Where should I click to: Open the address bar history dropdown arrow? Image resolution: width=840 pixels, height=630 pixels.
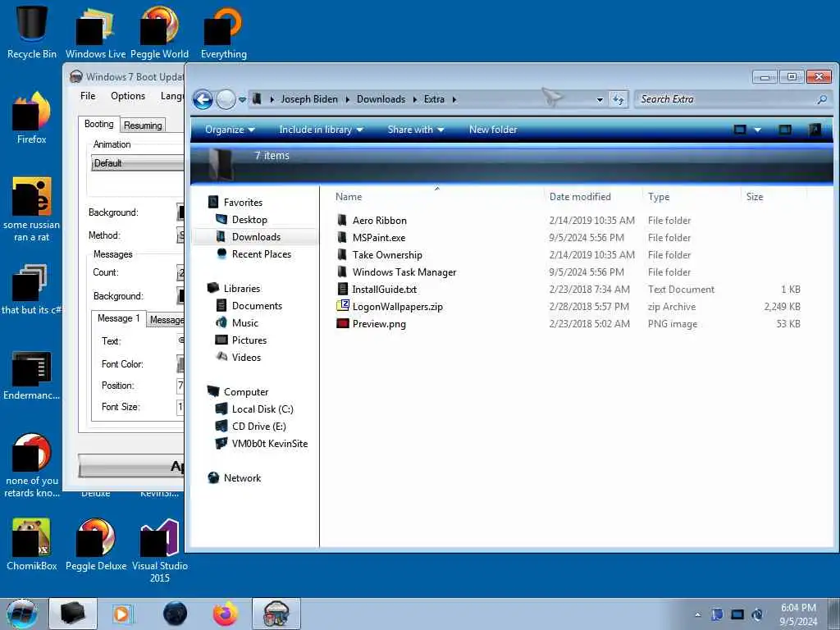coord(600,99)
